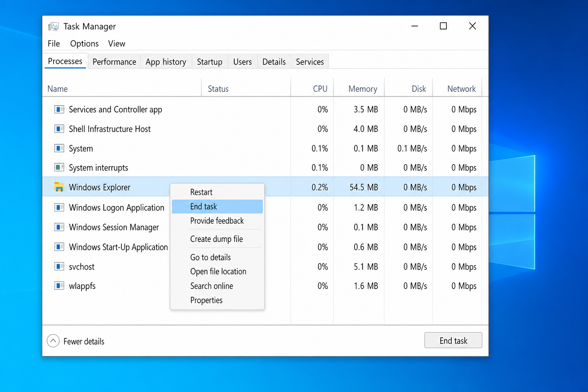This screenshot has height=392, width=588.
Task: Select the svchost process name
Action: click(x=82, y=267)
